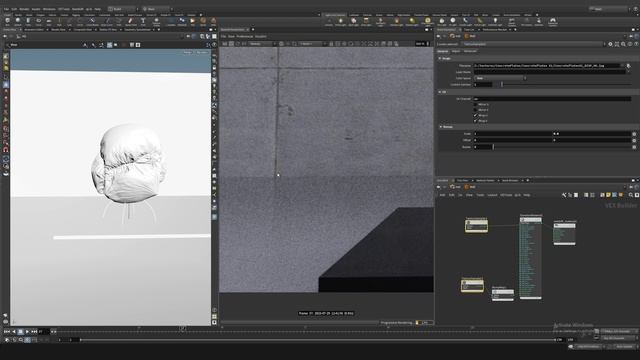Click the play forward button

27,331
